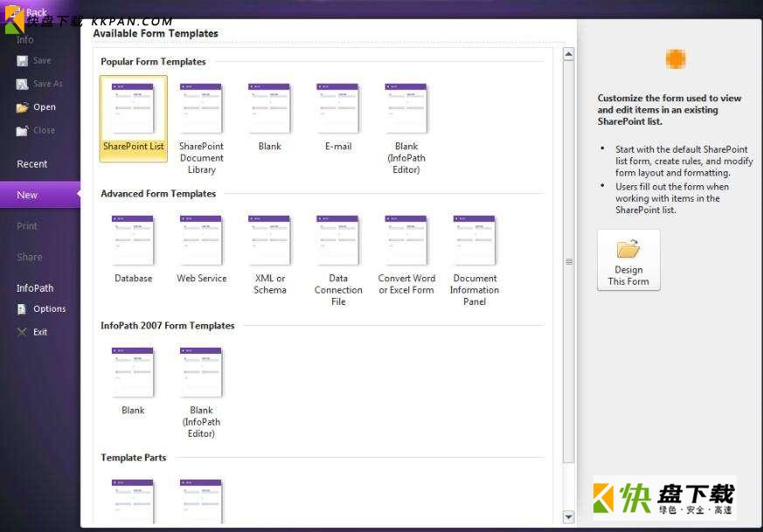This screenshot has height=532, width=763.
Task: Click the Exit menu label
Action: coord(40,332)
